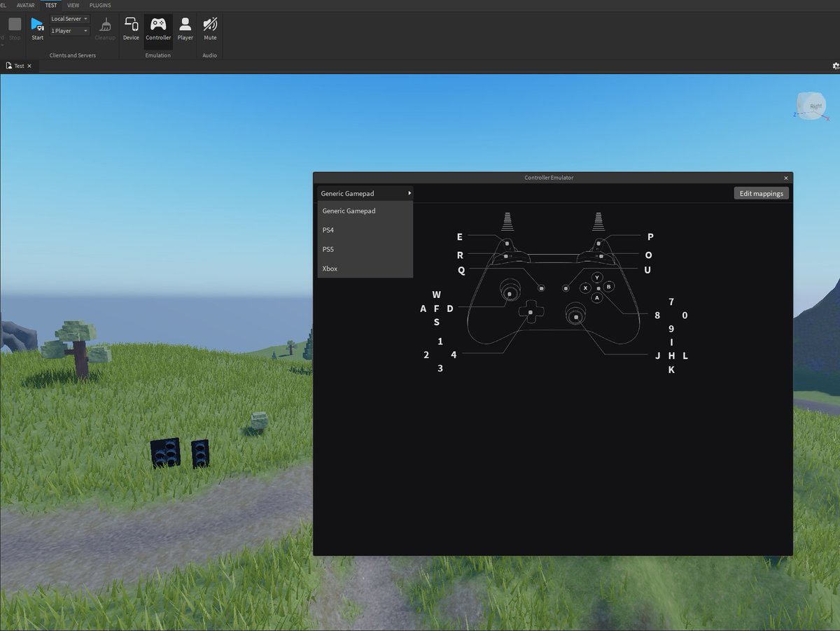Click the Edit mappings button

(761, 193)
